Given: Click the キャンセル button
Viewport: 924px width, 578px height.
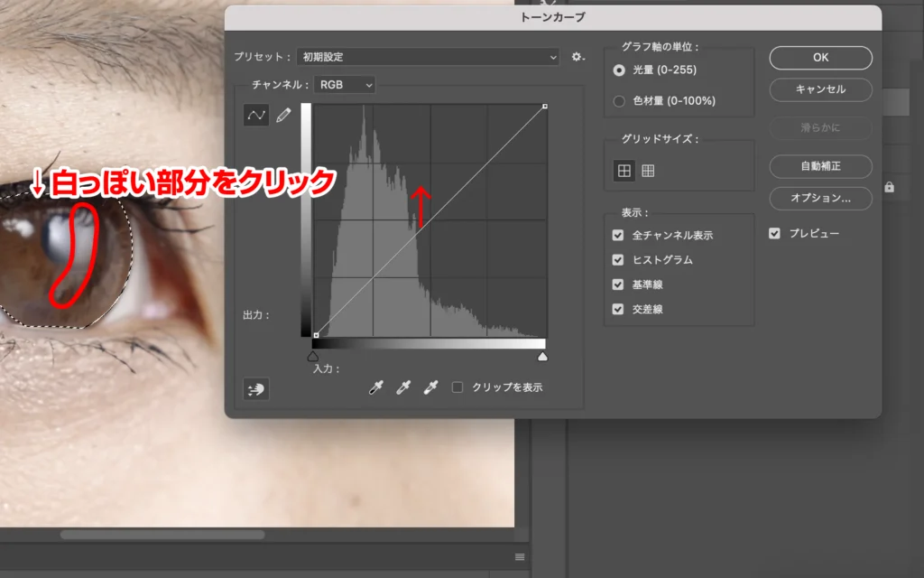Looking at the screenshot, I should tap(820, 89).
